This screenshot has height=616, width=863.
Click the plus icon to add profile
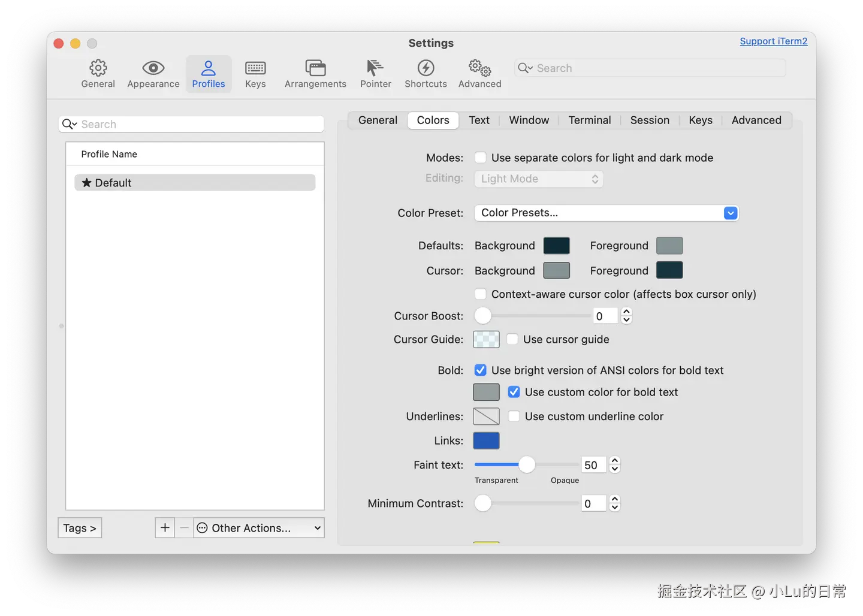165,528
